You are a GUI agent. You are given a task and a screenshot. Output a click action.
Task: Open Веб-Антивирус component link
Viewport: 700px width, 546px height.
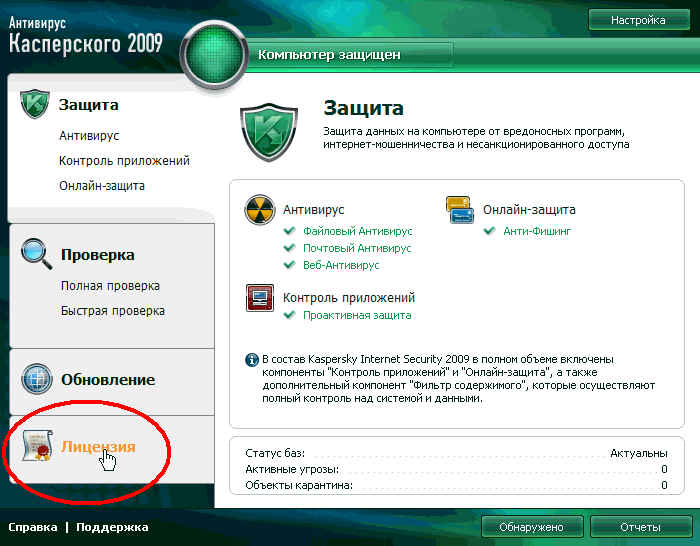341,265
